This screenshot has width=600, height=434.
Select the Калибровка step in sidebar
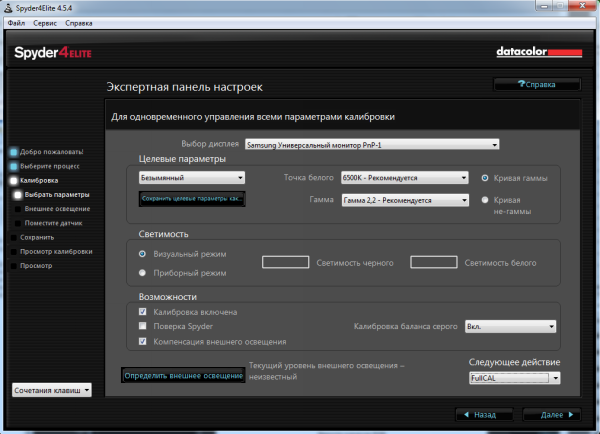click(39, 181)
